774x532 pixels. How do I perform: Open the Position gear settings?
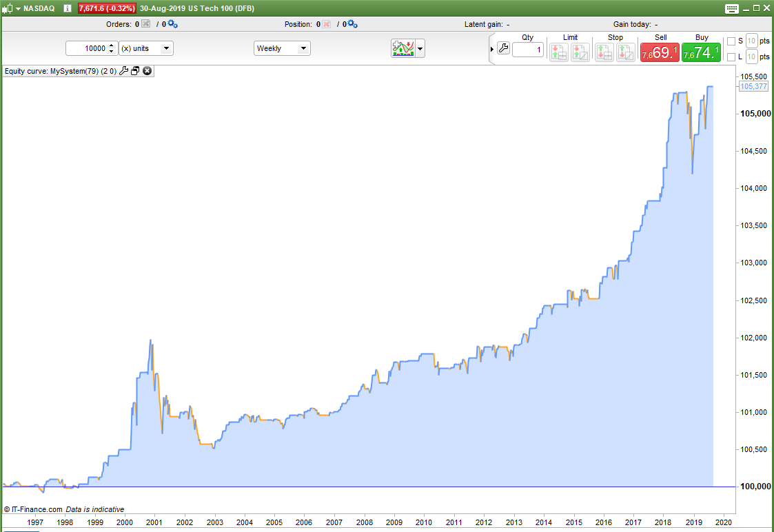352,23
